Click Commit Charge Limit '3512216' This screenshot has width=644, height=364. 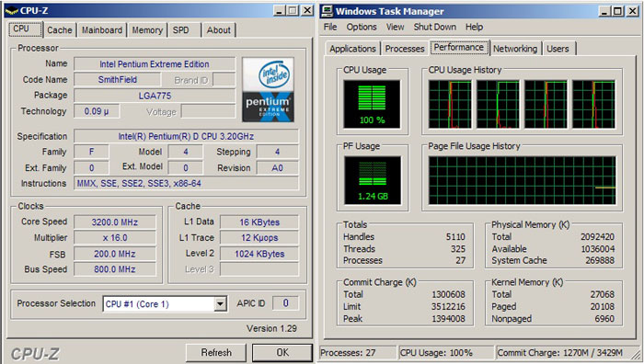point(448,306)
